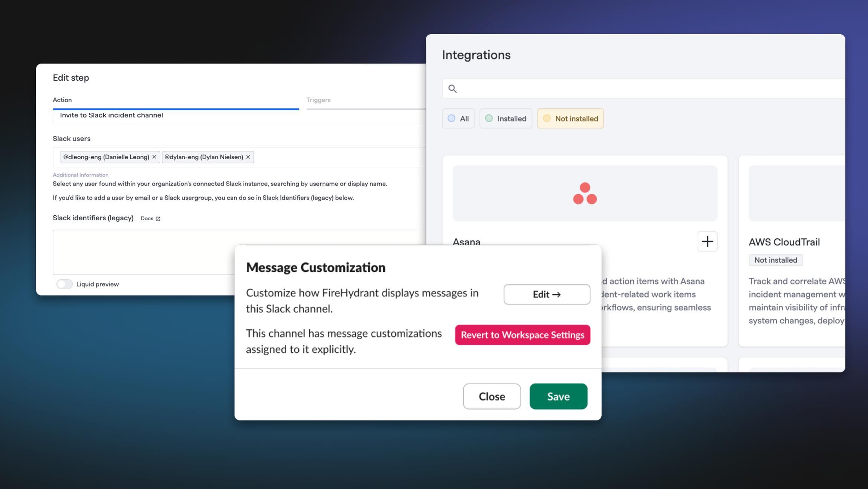Click inside the Slack users field
Image resolution: width=868 pixels, height=489 pixels.
click(339, 157)
